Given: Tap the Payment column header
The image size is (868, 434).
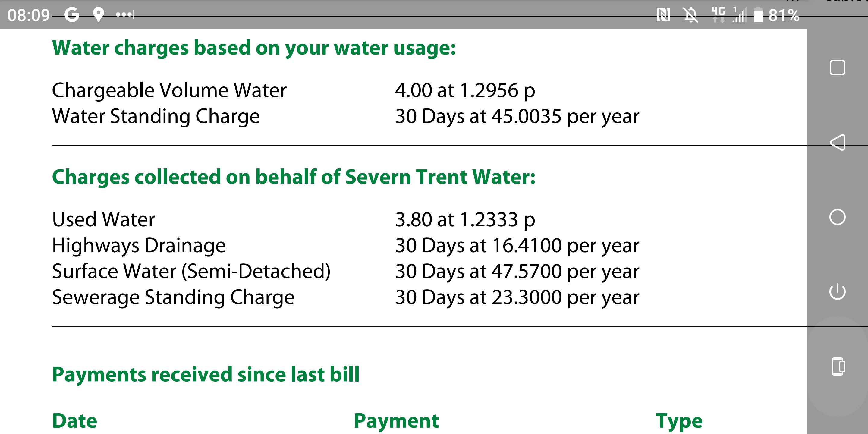Looking at the screenshot, I should [x=396, y=420].
